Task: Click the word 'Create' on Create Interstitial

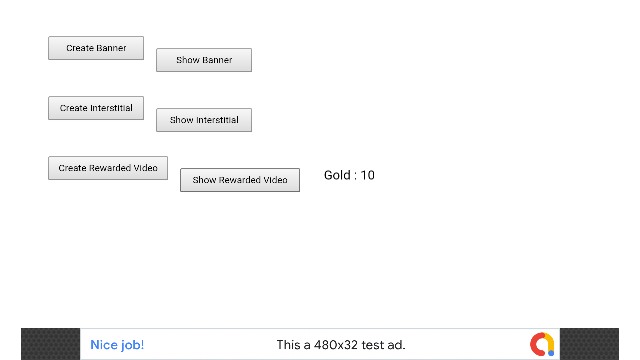Action: [x=73, y=108]
